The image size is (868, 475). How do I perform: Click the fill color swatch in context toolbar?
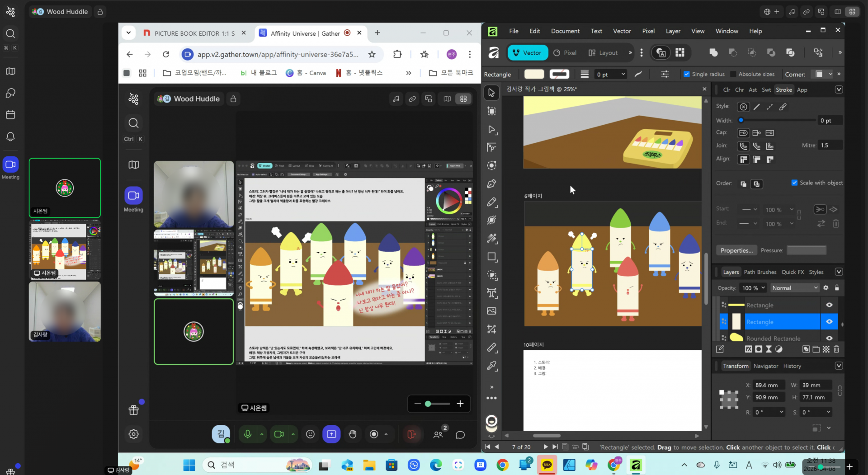tap(534, 74)
